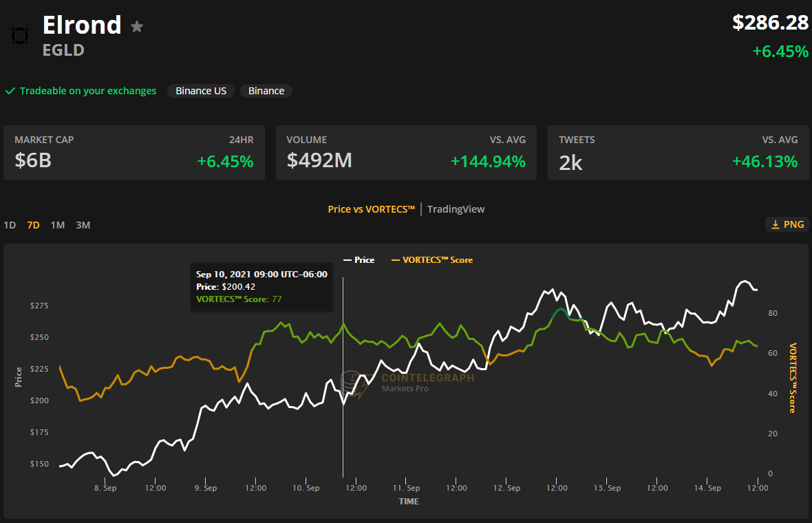Toggle the VORTECS Score legend entry
Screen dimensions: 812x523
432,260
